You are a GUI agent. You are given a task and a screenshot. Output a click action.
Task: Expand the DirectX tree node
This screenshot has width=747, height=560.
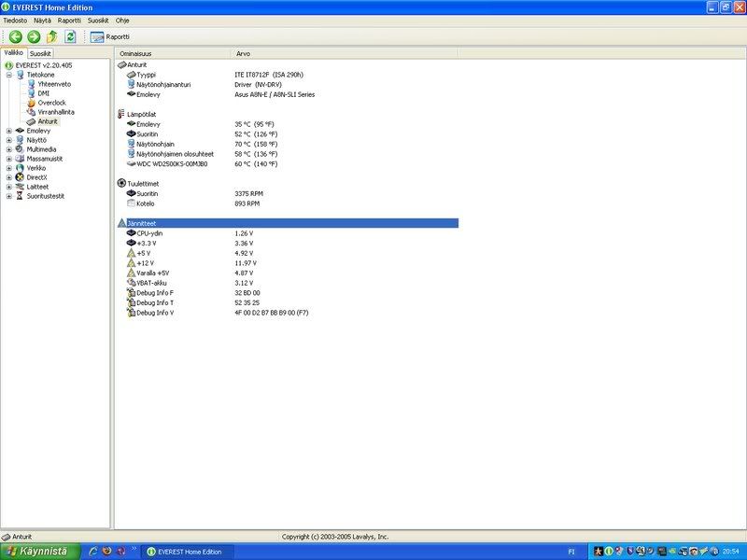9,177
